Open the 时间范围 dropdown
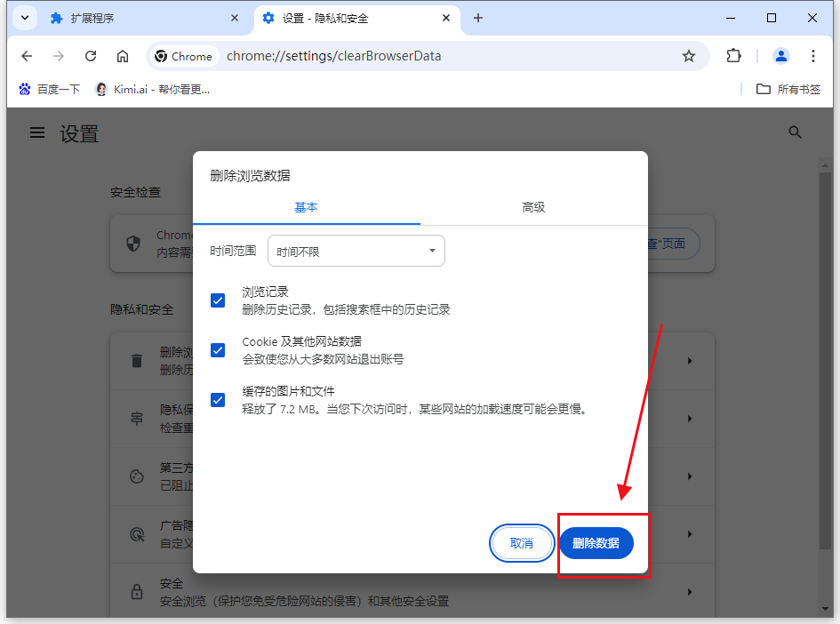 pyautogui.click(x=356, y=251)
